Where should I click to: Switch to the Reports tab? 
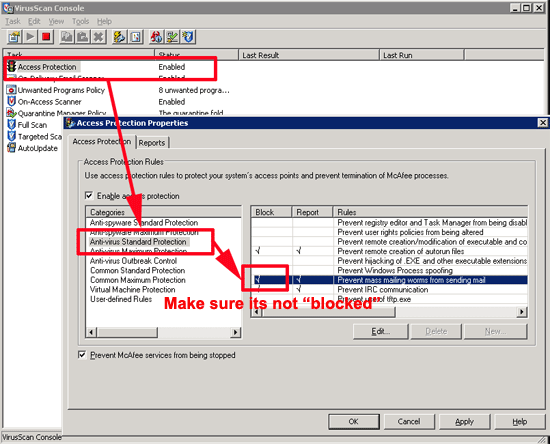(x=152, y=143)
